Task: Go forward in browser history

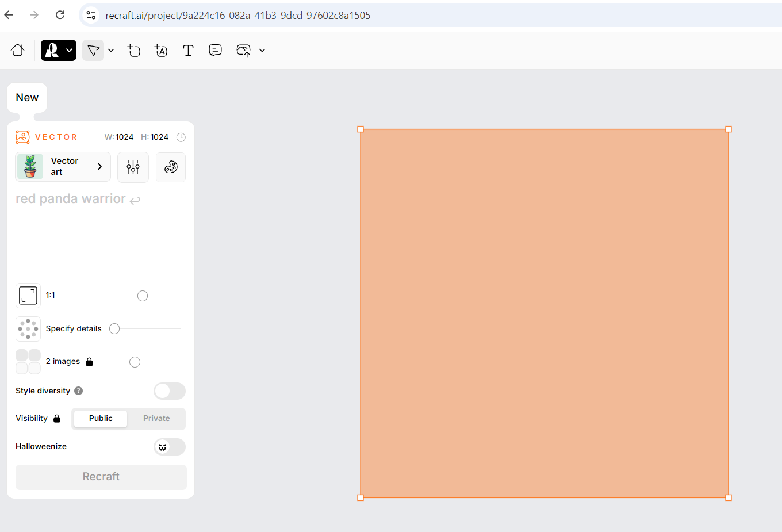Action: 34,15
